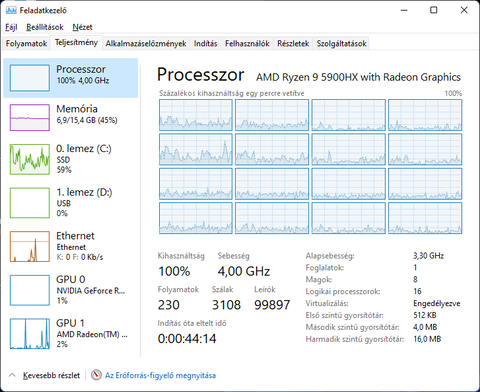Click the Engedélyezve virtualization value
The width and height of the screenshot is (480, 392).
tap(437, 303)
